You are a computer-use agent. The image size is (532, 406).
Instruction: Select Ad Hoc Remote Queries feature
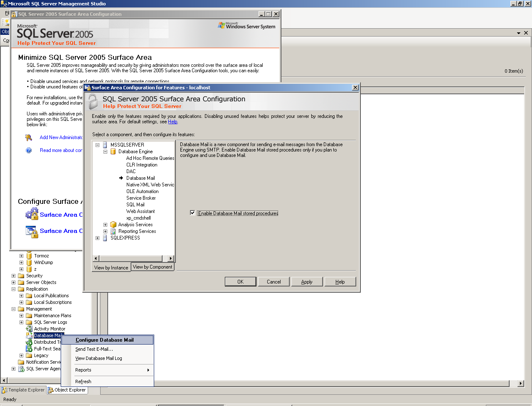(150, 158)
